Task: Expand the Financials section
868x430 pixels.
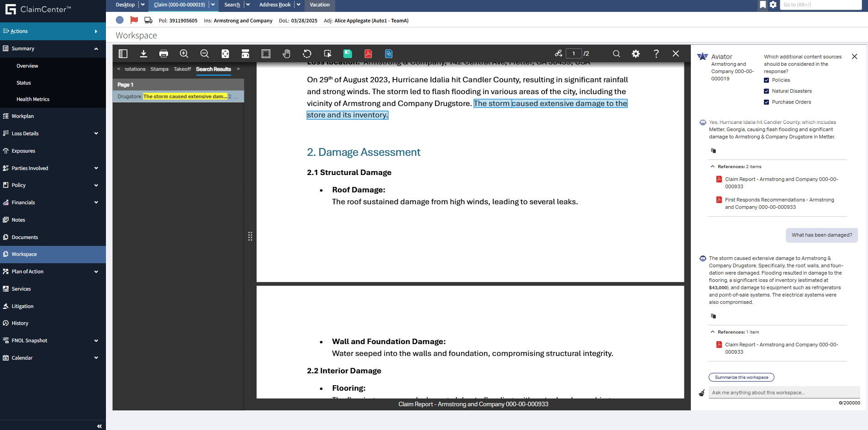Action: [96, 202]
